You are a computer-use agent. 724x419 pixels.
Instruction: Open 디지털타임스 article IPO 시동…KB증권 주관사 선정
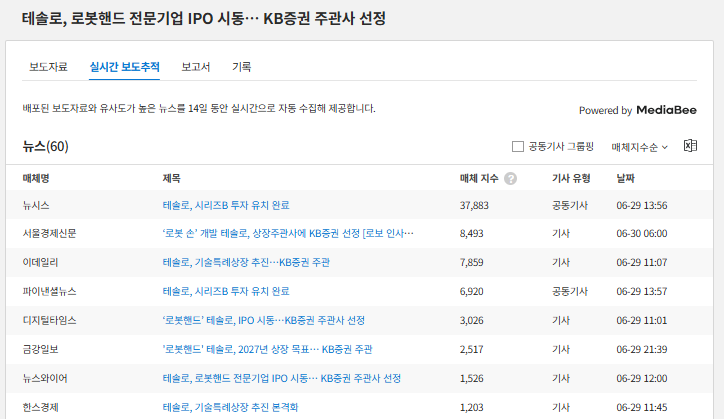[x=264, y=320]
